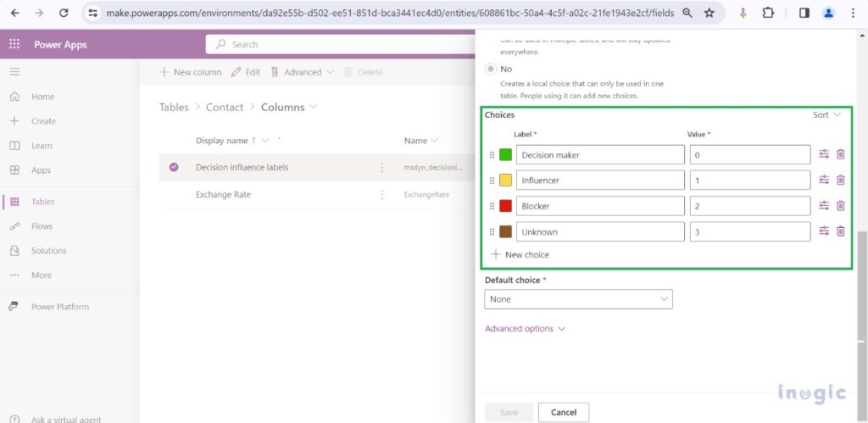Toggle the Decision influence labels row checkmark
Viewport: 868px width, 423px height.
(x=174, y=168)
